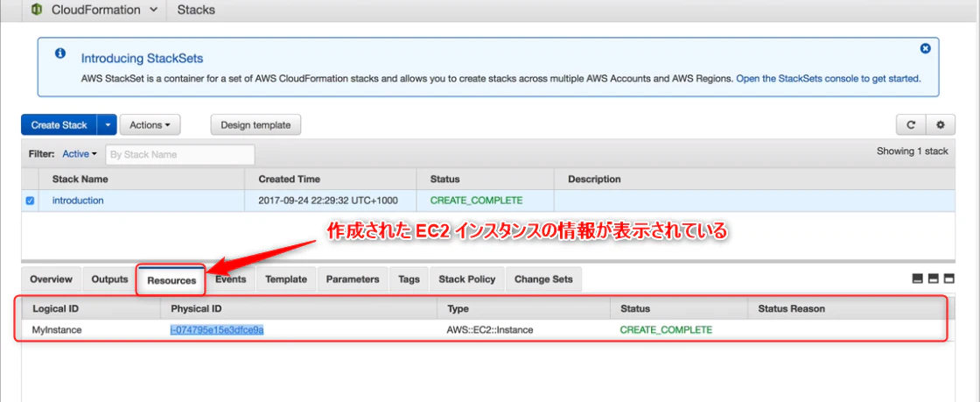Switch to the Events tab
This screenshot has height=402, width=980.
point(231,279)
